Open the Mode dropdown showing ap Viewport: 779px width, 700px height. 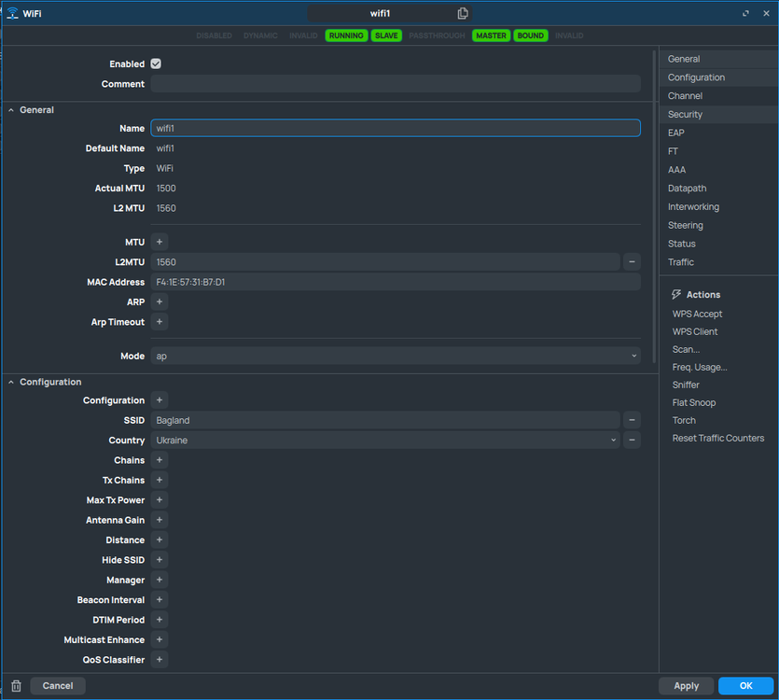(x=395, y=356)
